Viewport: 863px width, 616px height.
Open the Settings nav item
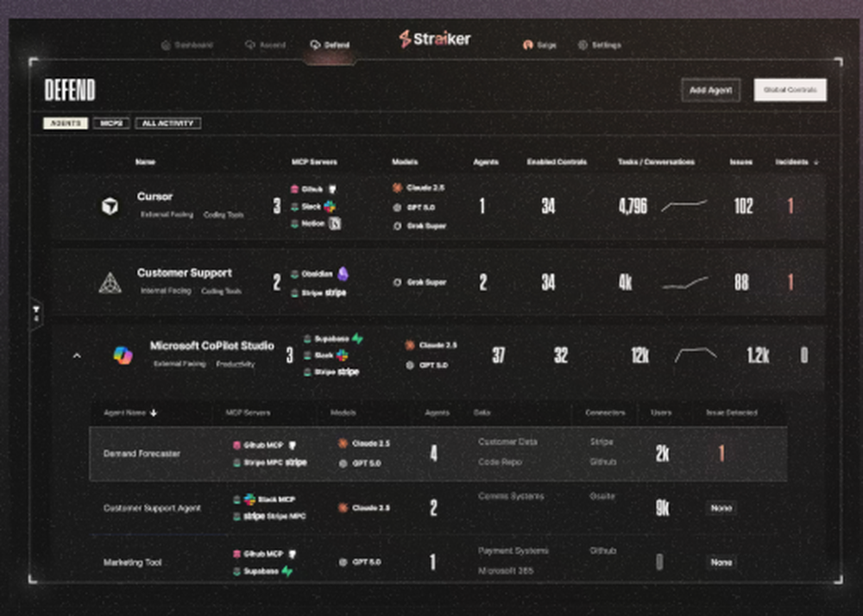click(600, 45)
